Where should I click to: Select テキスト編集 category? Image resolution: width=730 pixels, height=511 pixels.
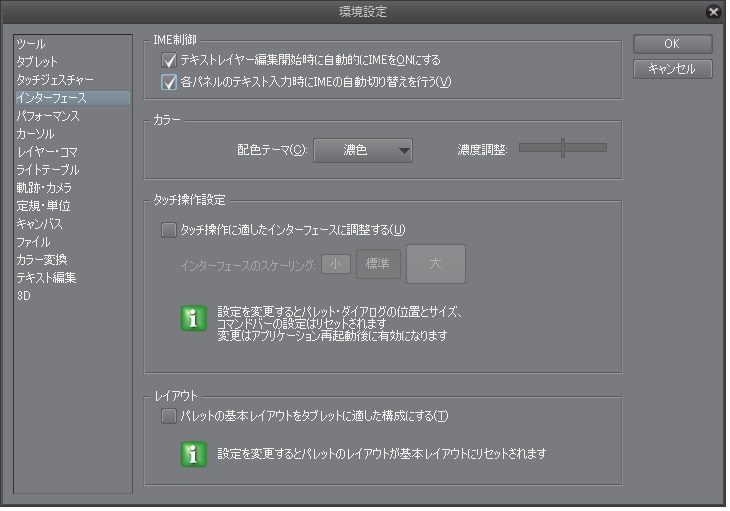pos(72,278)
